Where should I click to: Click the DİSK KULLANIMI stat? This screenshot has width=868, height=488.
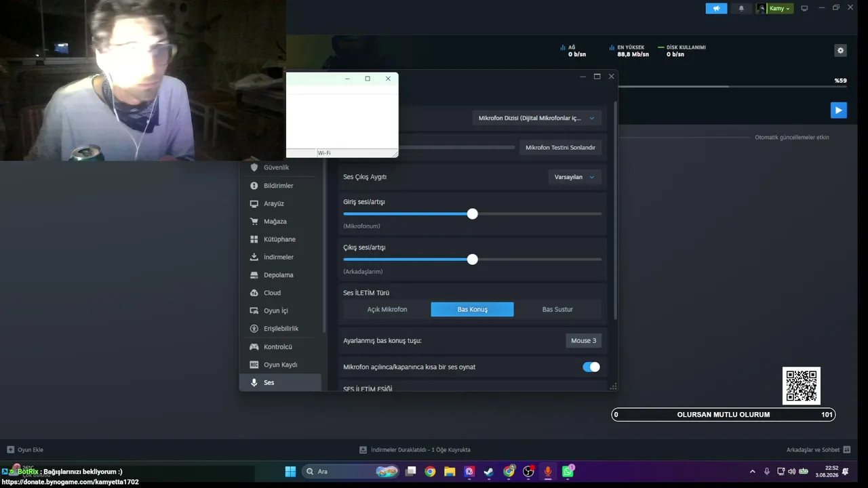click(682, 51)
